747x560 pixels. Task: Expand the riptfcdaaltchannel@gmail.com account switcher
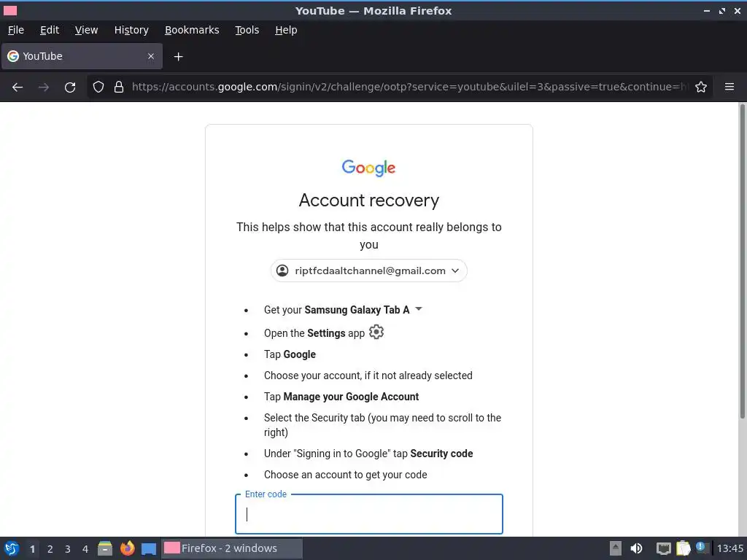[x=368, y=271]
